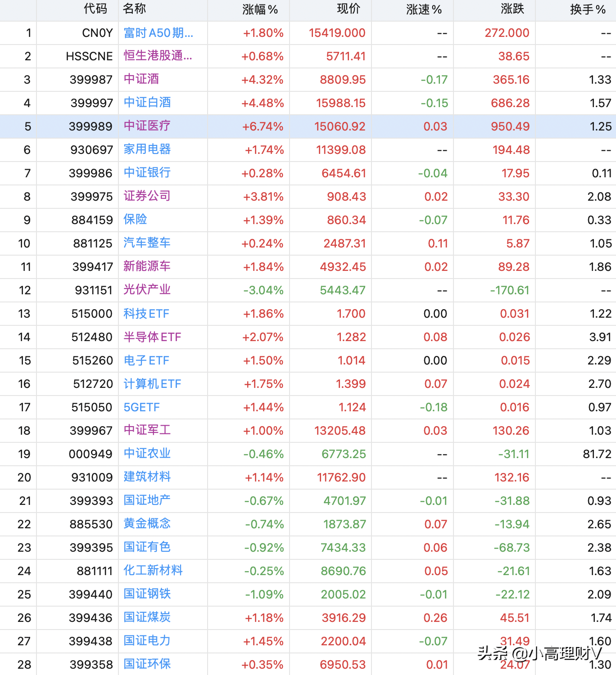Open the 国证电力 index
616x675 pixels.
point(147,641)
